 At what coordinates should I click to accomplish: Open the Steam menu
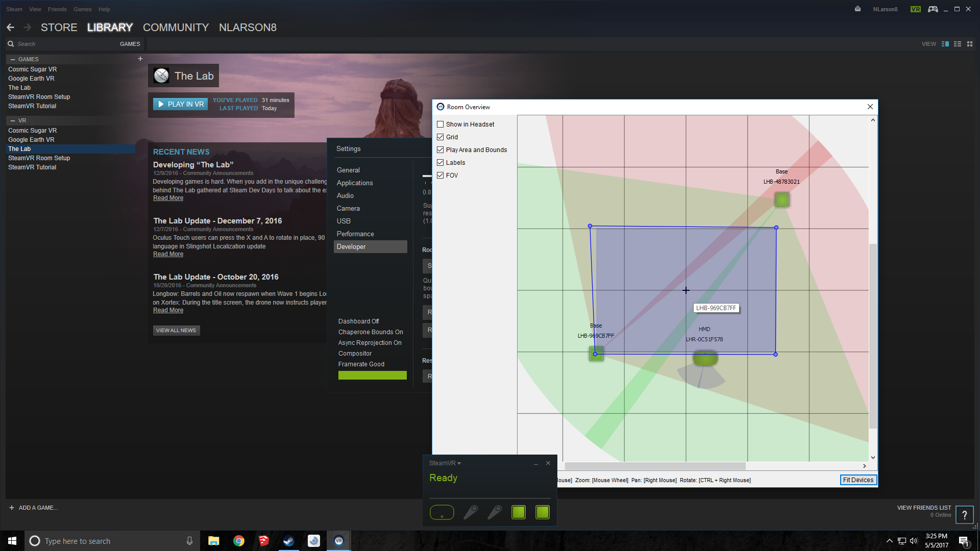point(14,9)
